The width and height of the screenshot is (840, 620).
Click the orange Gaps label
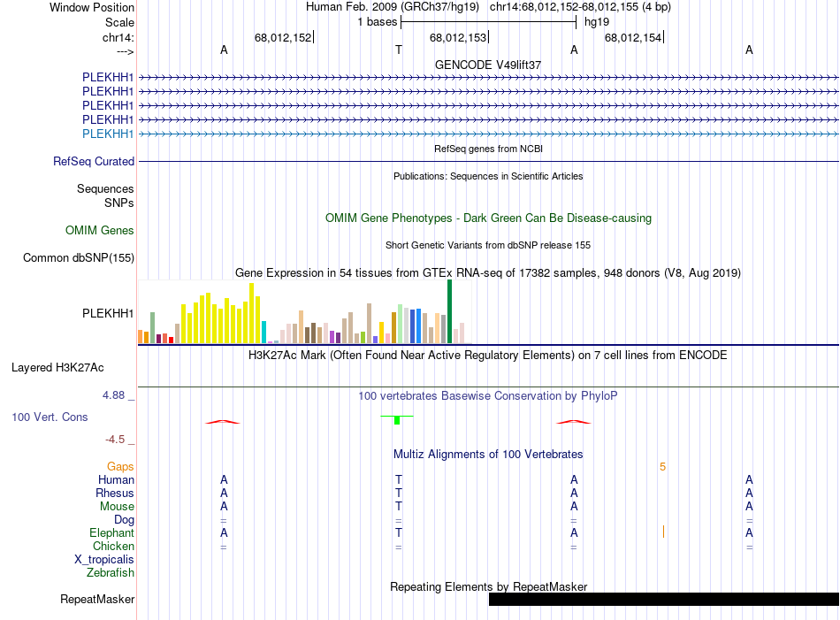point(120,467)
